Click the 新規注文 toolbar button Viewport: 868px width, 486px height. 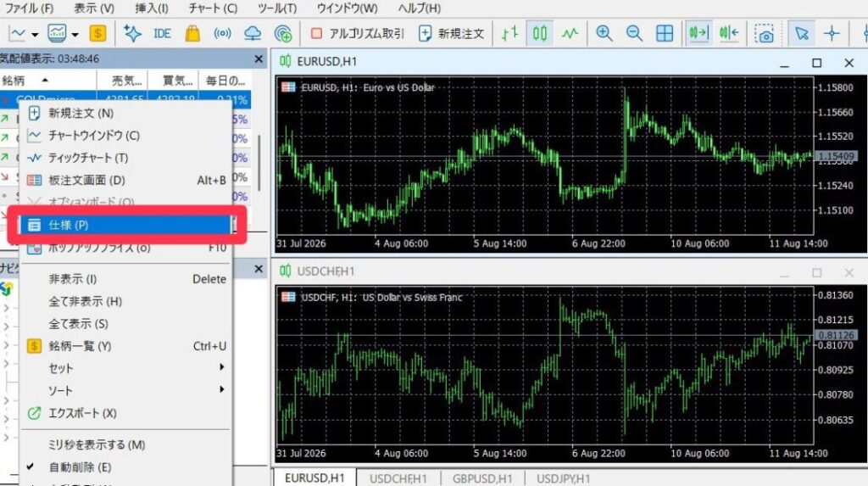pos(451,34)
